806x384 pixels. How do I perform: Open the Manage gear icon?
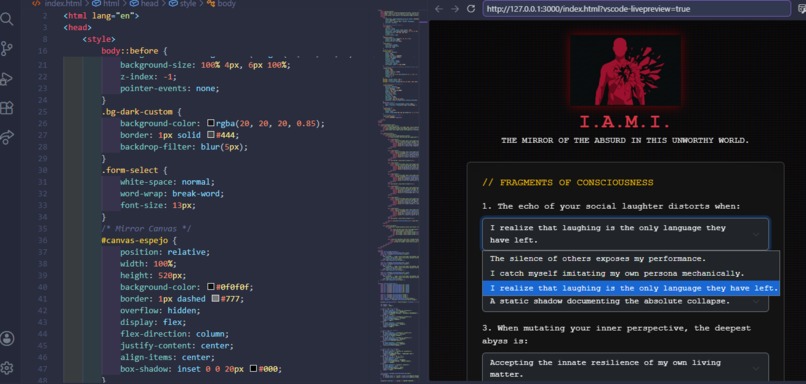[x=7, y=368]
